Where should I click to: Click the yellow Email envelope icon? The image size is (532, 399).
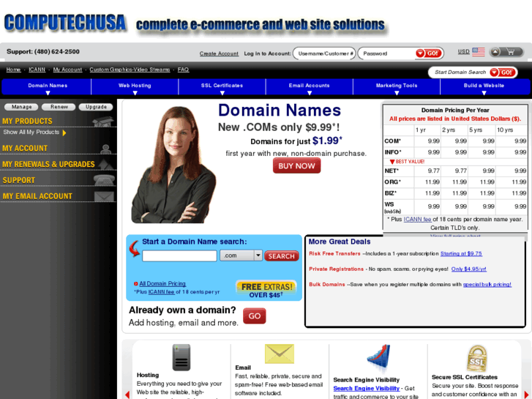pos(280,354)
